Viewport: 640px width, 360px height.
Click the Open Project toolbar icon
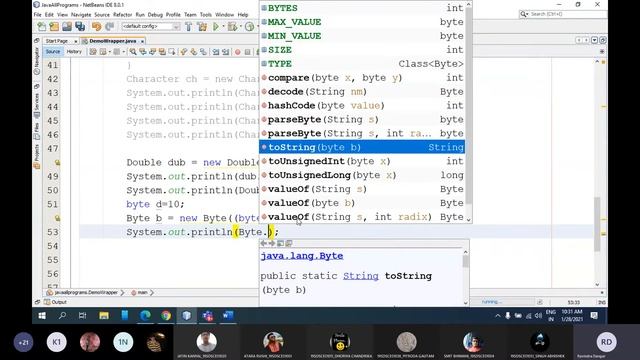pos(67,27)
